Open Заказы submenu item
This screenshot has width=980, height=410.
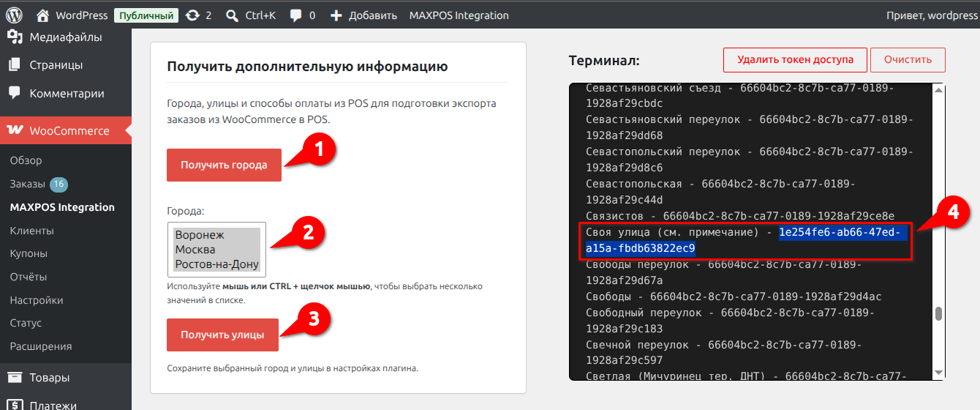tap(26, 184)
